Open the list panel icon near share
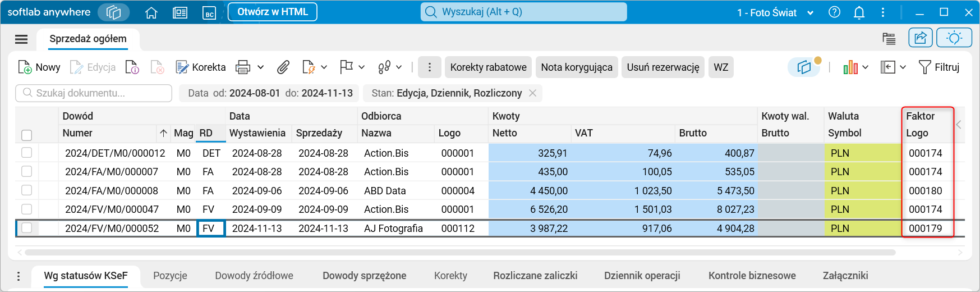Image resolution: width=980 pixels, height=292 pixels. (889, 38)
